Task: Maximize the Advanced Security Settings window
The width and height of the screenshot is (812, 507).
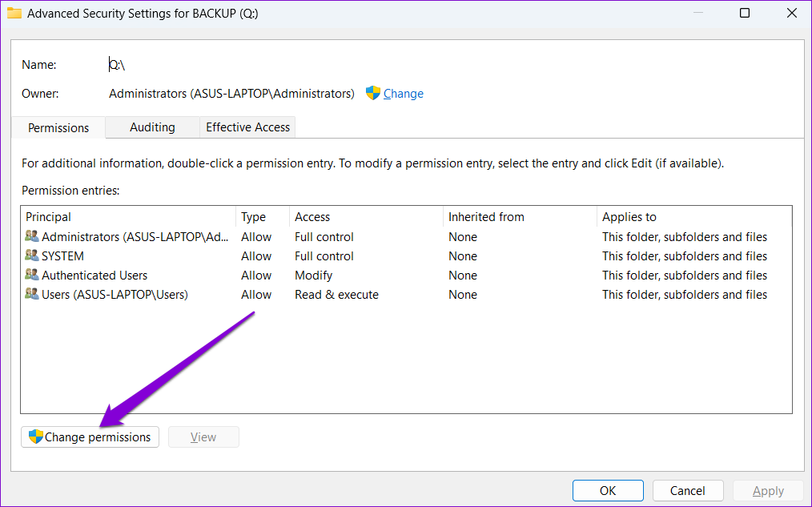Action: point(745,13)
